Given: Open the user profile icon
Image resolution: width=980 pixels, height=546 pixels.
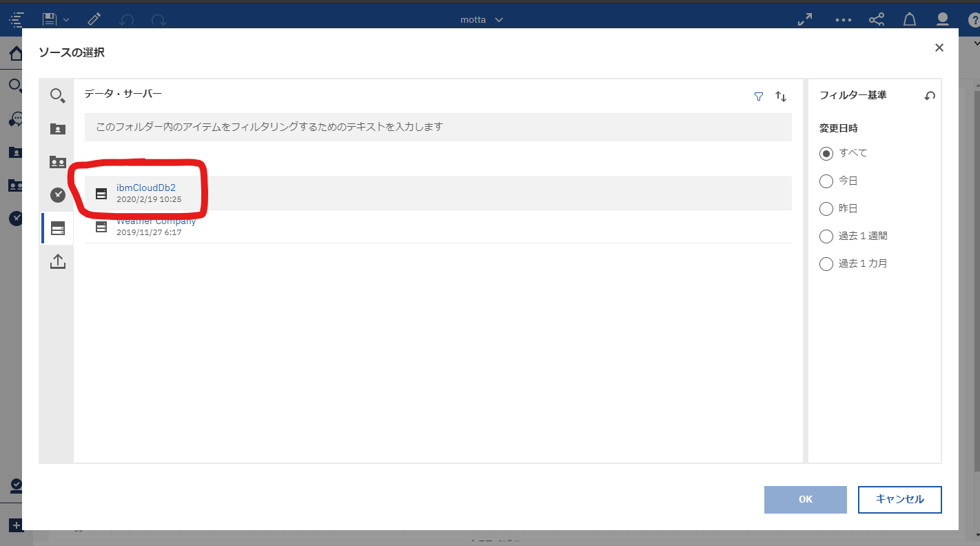Looking at the screenshot, I should coord(943,20).
